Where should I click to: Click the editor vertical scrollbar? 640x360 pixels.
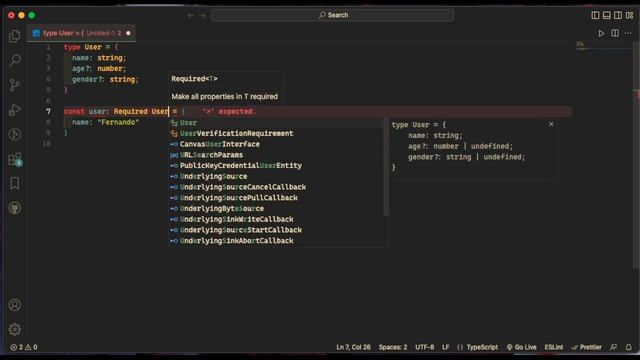[636, 155]
